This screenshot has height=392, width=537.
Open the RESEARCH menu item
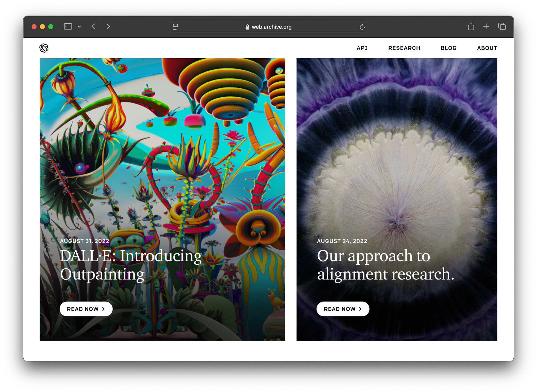(404, 48)
